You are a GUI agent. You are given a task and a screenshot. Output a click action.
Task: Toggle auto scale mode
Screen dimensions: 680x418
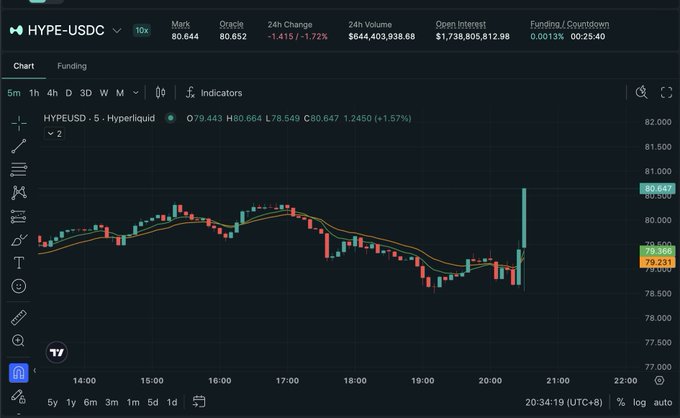click(x=663, y=402)
